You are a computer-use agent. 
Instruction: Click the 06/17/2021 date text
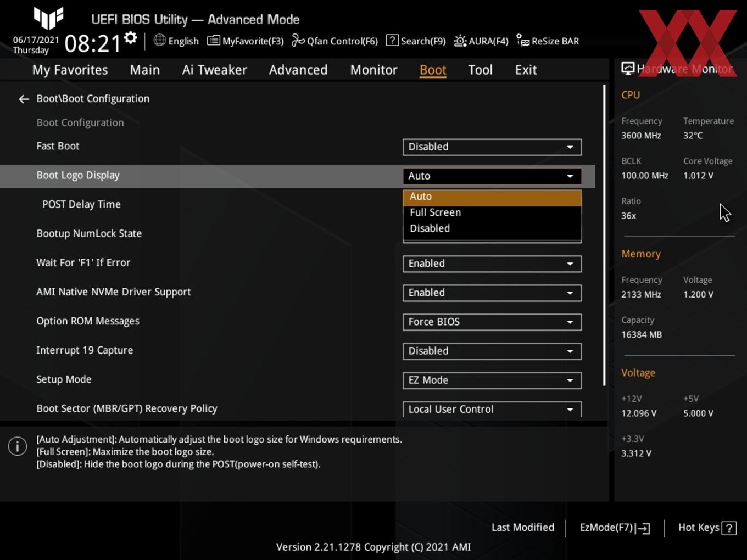(x=36, y=40)
